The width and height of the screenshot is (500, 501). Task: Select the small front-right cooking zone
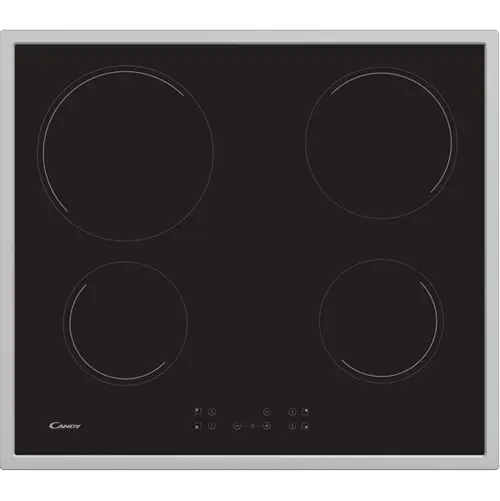click(381, 321)
